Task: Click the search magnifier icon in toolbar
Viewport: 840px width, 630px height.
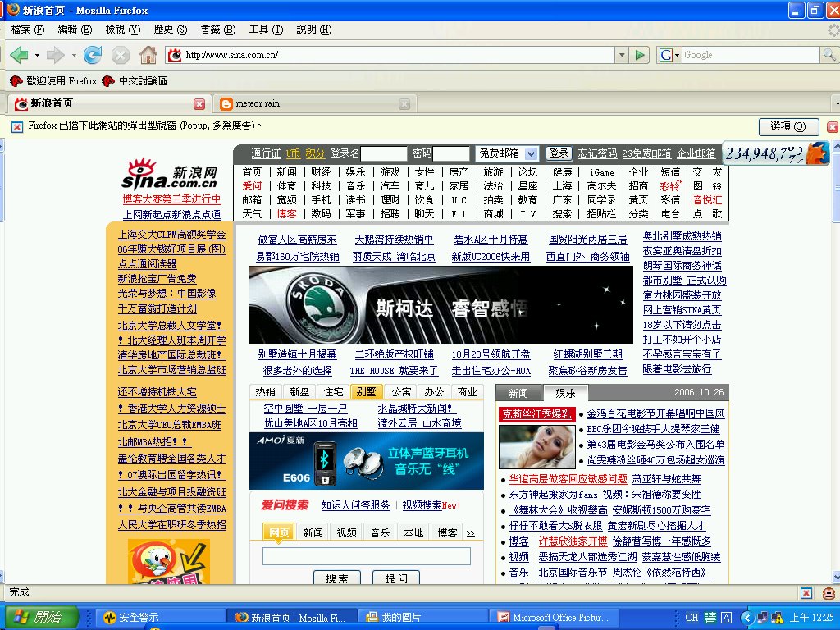Action: (829, 54)
